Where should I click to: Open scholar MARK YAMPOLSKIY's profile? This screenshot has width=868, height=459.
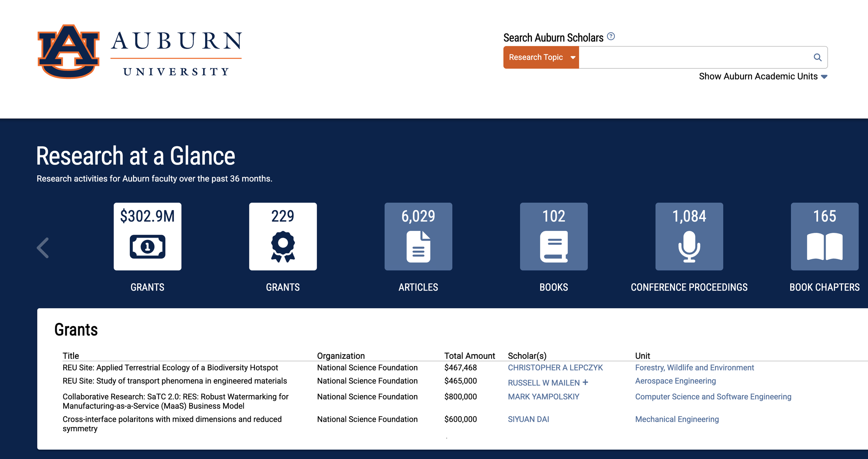point(543,397)
